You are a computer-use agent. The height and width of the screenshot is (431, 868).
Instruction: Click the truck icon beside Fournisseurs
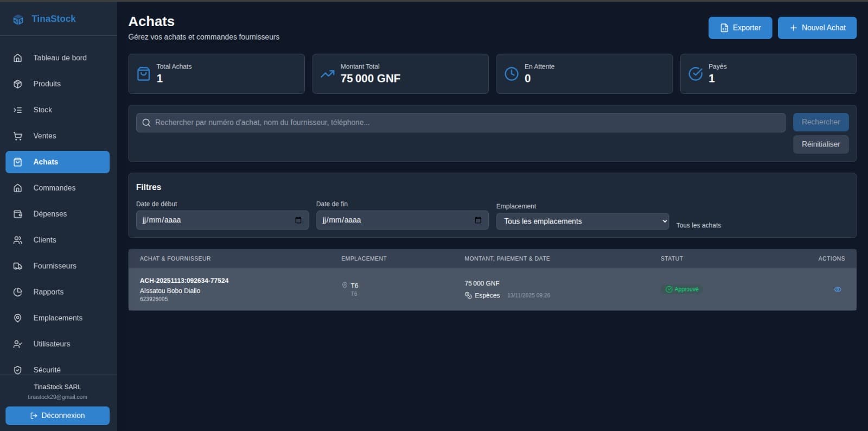(x=18, y=266)
